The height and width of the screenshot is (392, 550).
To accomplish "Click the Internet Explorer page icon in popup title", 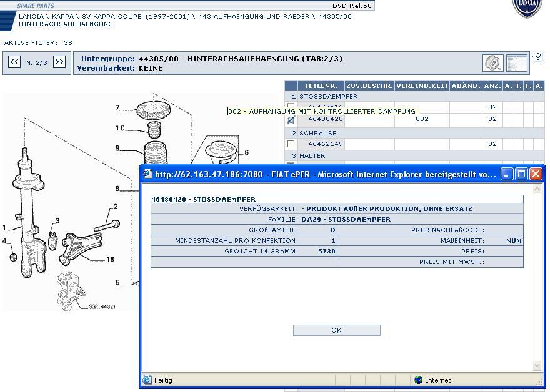I will [148, 174].
